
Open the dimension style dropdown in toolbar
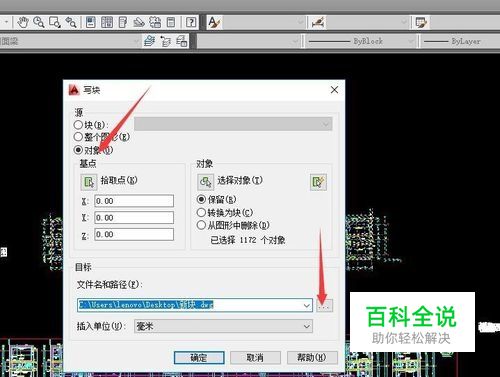368,22
